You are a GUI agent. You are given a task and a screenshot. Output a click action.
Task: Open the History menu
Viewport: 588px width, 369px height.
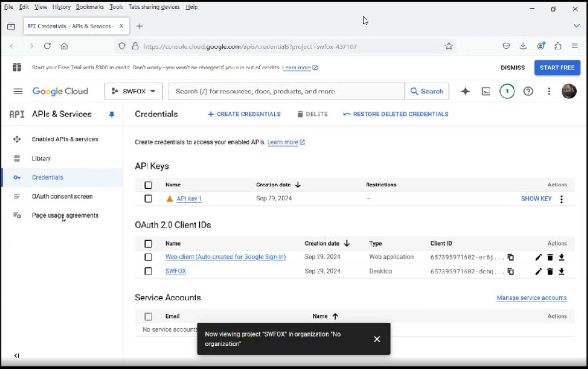coord(61,7)
